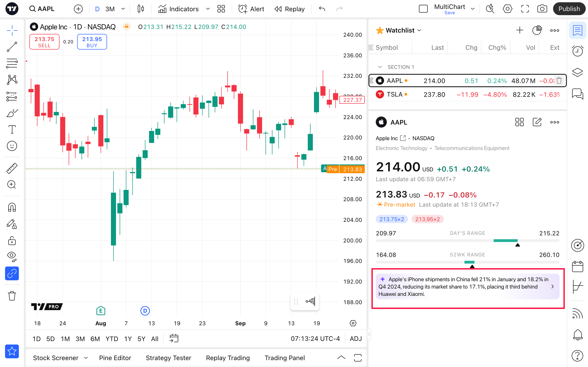Click the Publish button

point(569,9)
